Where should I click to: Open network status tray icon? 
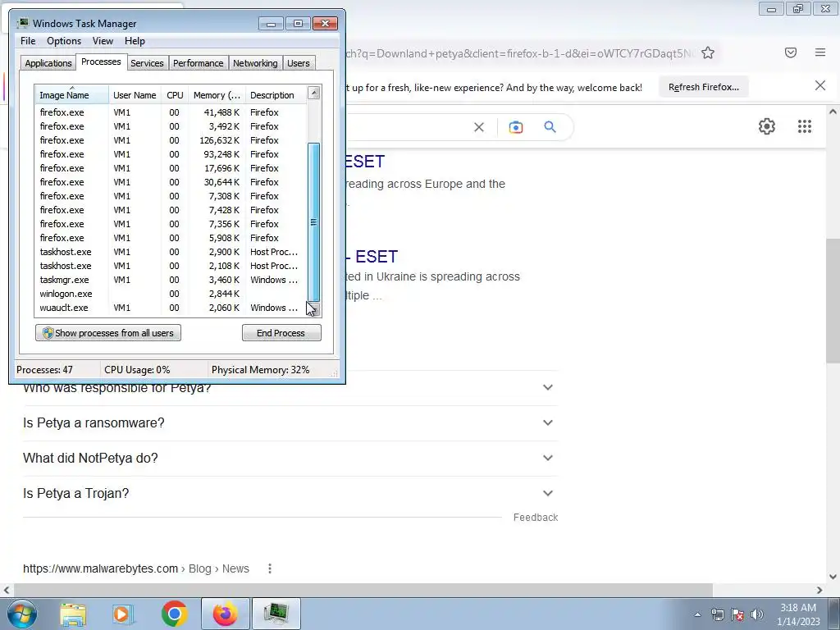(x=717, y=614)
